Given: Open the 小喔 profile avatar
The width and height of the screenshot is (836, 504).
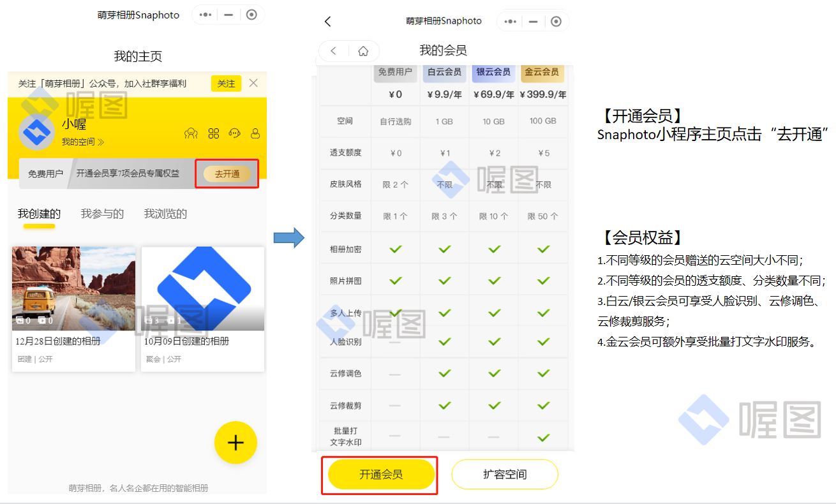Looking at the screenshot, I should pyautogui.click(x=36, y=132).
